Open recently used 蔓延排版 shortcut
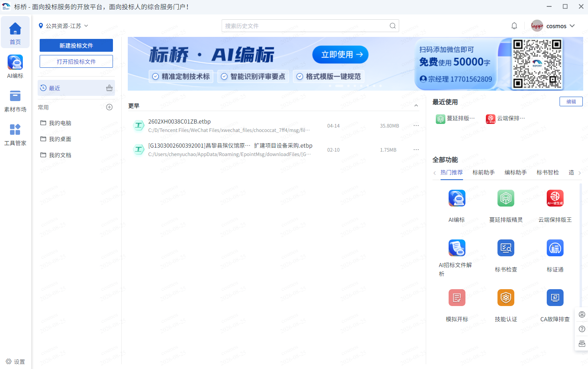The height and width of the screenshot is (369, 588). click(455, 119)
